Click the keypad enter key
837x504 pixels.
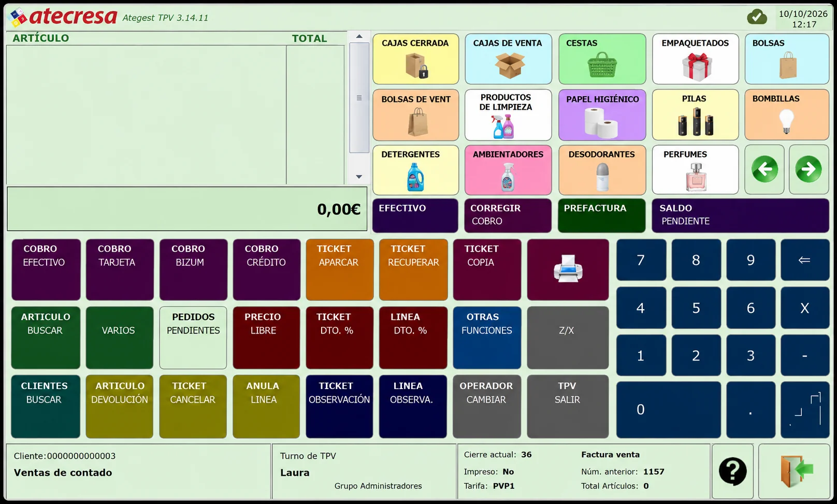tap(804, 410)
